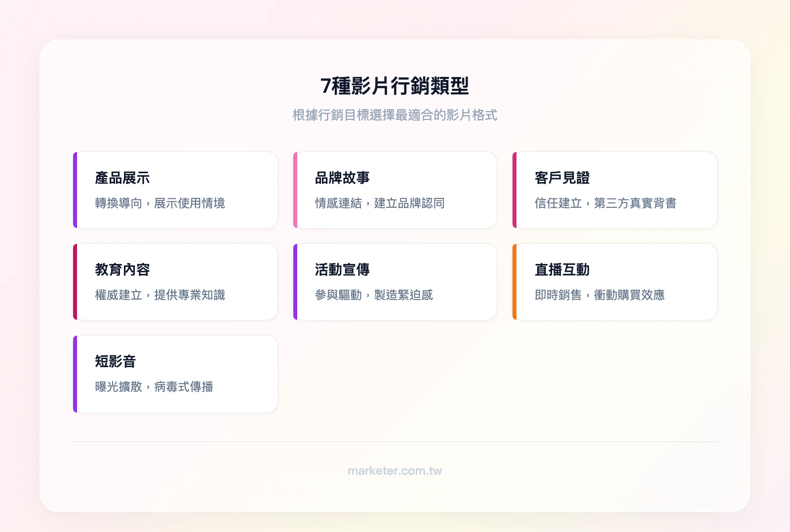Open the 客戶見證 card
The image size is (790, 532).
click(615, 190)
